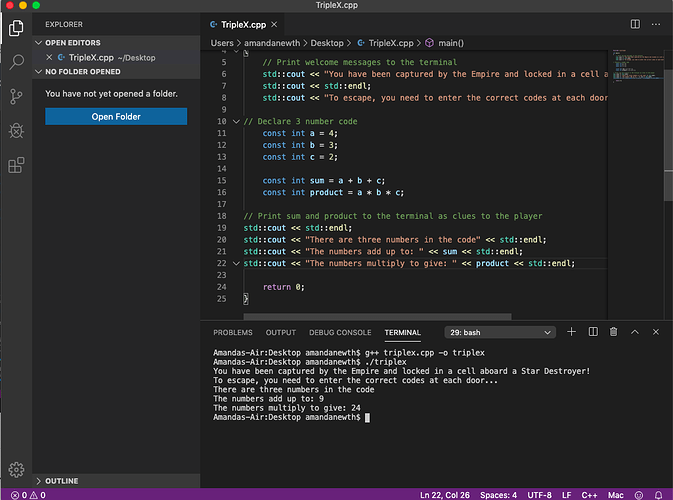Switch to the Problems tab

point(233,333)
